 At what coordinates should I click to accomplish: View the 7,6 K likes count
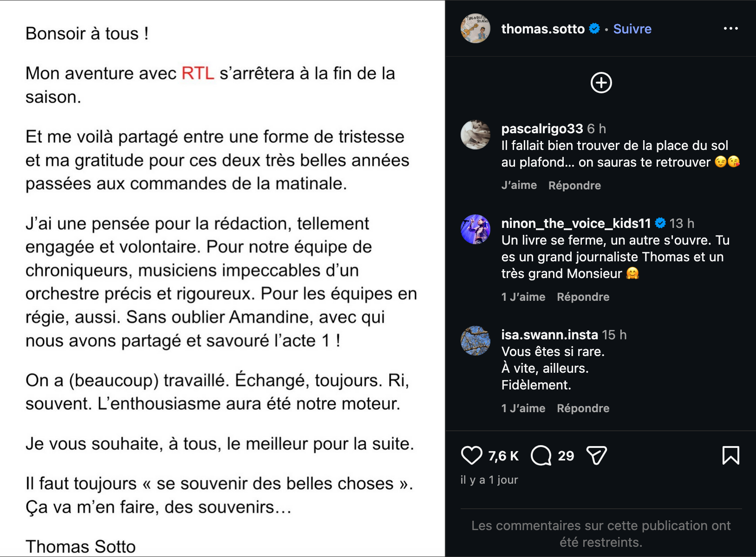click(x=503, y=456)
